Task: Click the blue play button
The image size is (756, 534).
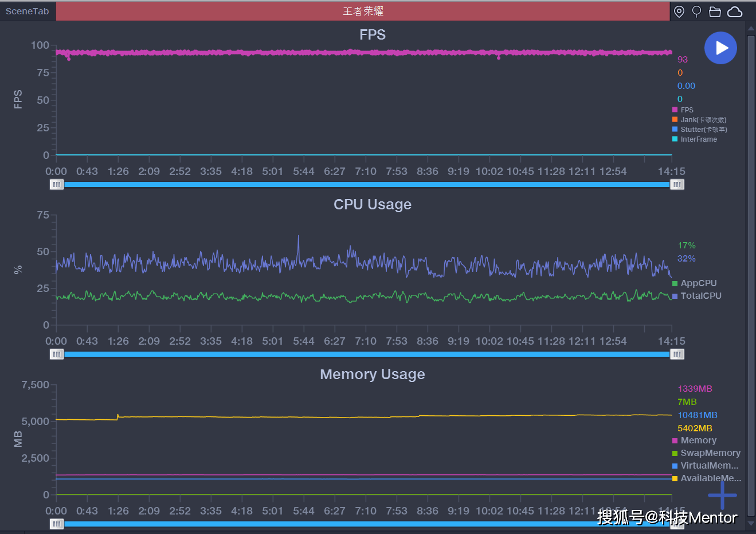Action: click(x=720, y=48)
